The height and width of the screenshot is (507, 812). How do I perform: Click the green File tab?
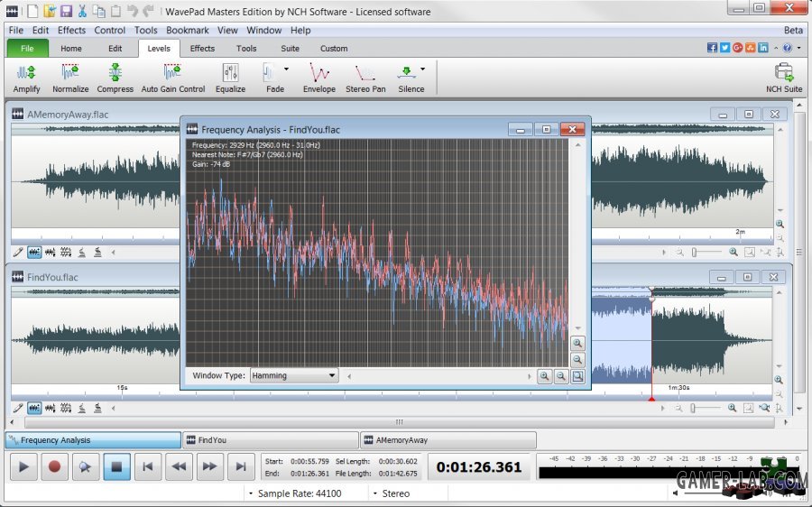(x=27, y=48)
